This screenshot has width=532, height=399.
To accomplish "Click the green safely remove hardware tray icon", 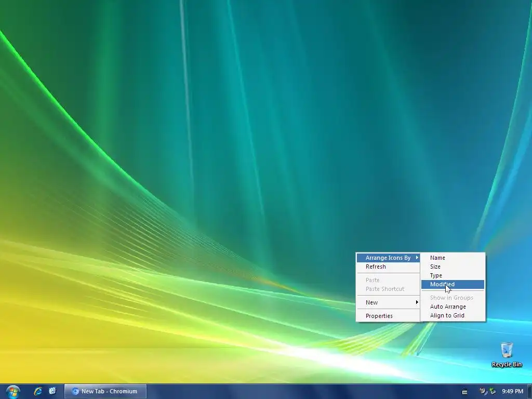I will click(x=493, y=391).
